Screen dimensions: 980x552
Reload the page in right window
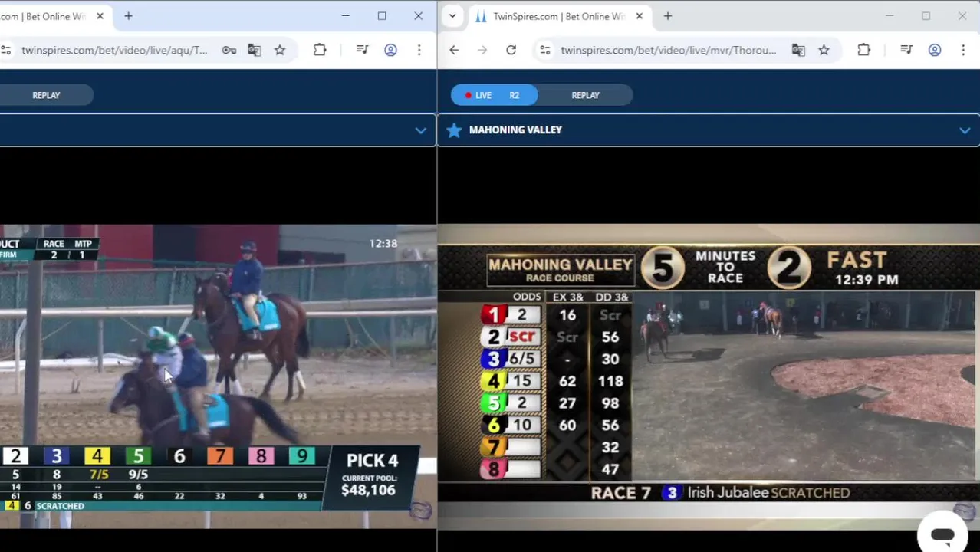click(511, 50)
